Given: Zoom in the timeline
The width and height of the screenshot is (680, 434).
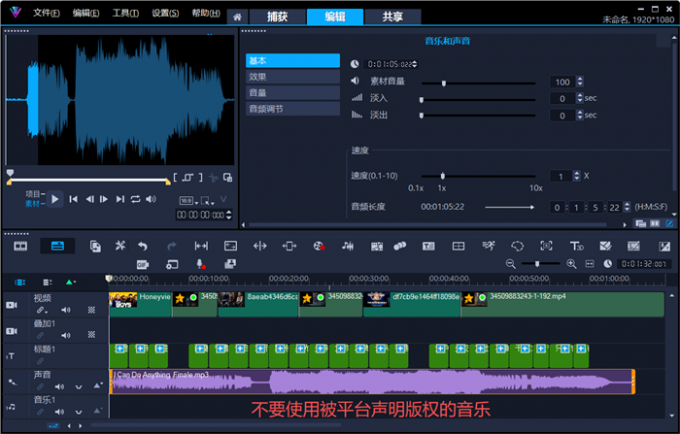Looking at the screenshot, I should point(572,264).
